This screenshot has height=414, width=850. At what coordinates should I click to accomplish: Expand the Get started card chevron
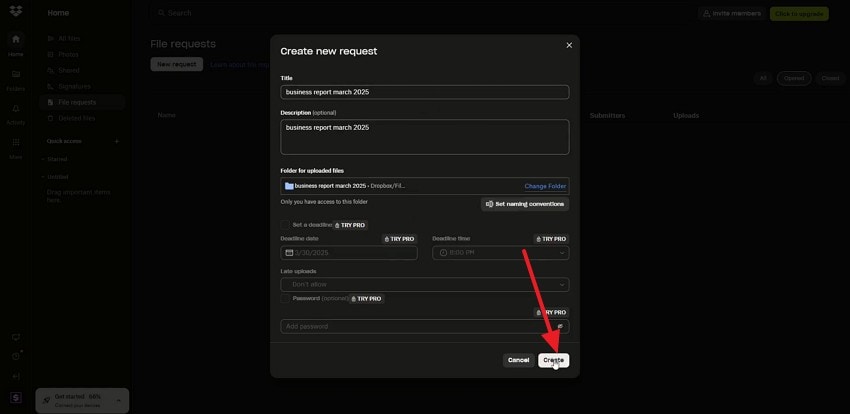click(118, 400)
